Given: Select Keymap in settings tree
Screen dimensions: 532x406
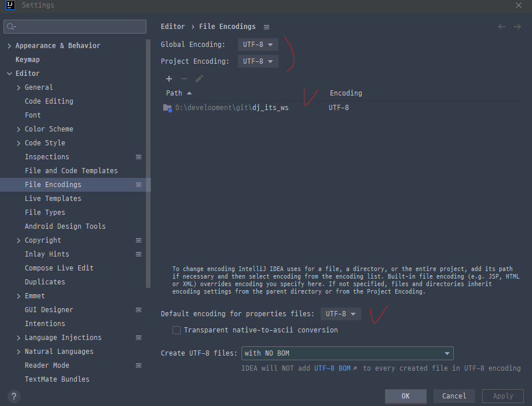Looking at the screenshot, I should click(x=27, y=60).
